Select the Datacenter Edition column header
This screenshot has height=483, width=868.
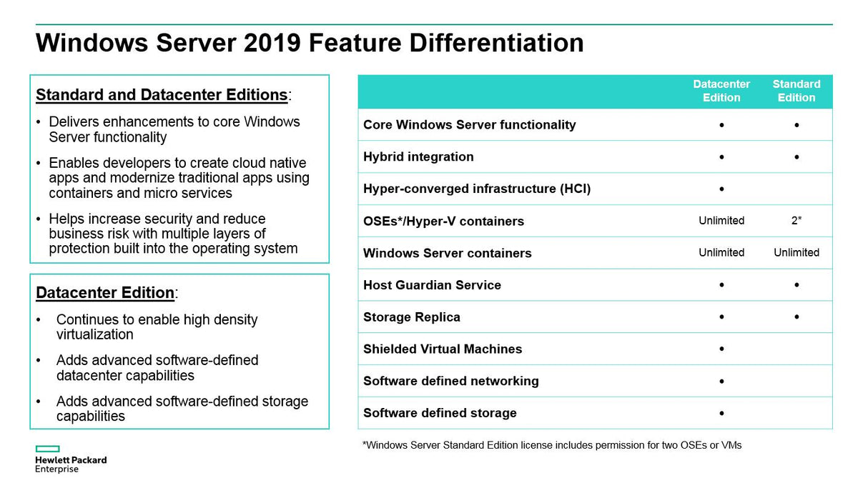point(721,91)
